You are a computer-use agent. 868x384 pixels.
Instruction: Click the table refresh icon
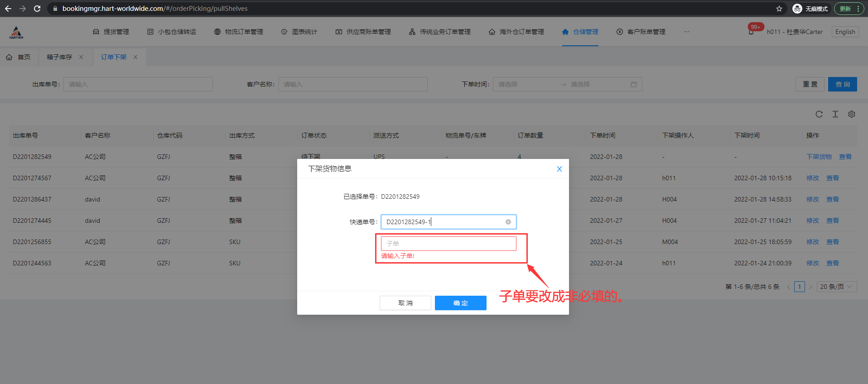819,114
